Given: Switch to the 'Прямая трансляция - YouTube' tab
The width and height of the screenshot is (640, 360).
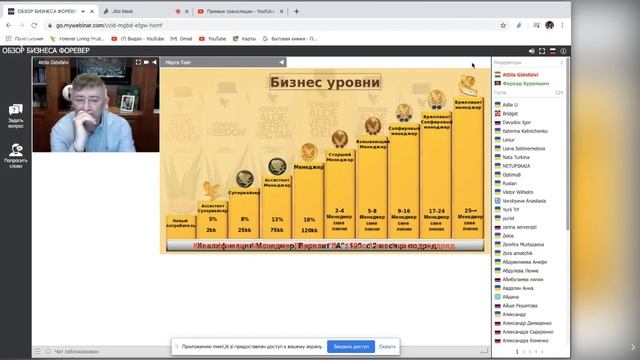Looking at the screenshot, I should coord(240,11).
